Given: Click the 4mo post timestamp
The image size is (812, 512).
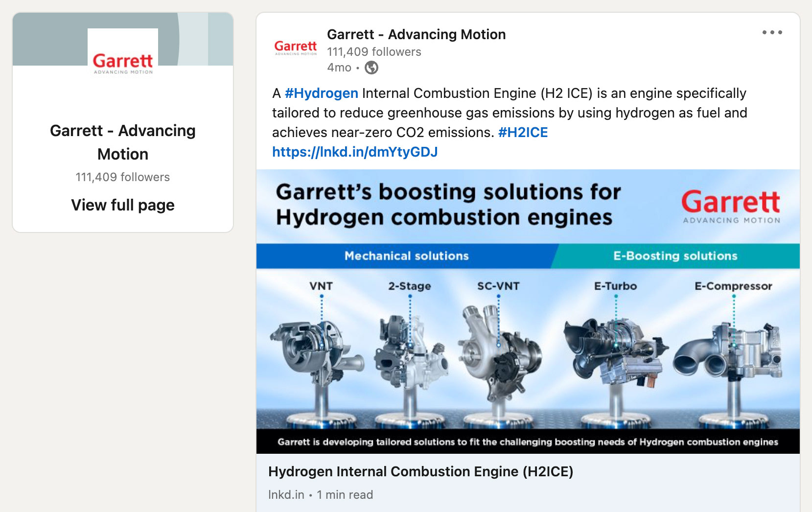Looking at the screenshot, I should coord(339,68).
